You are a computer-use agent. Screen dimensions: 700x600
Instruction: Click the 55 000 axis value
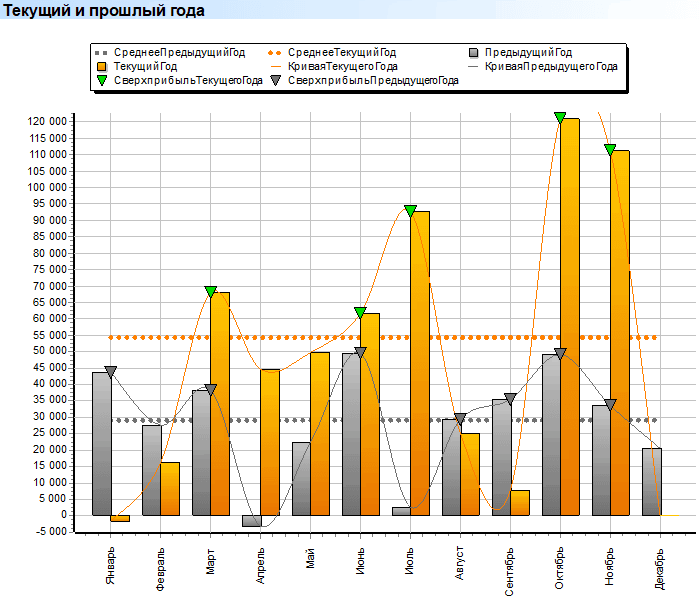coord(50,335)
